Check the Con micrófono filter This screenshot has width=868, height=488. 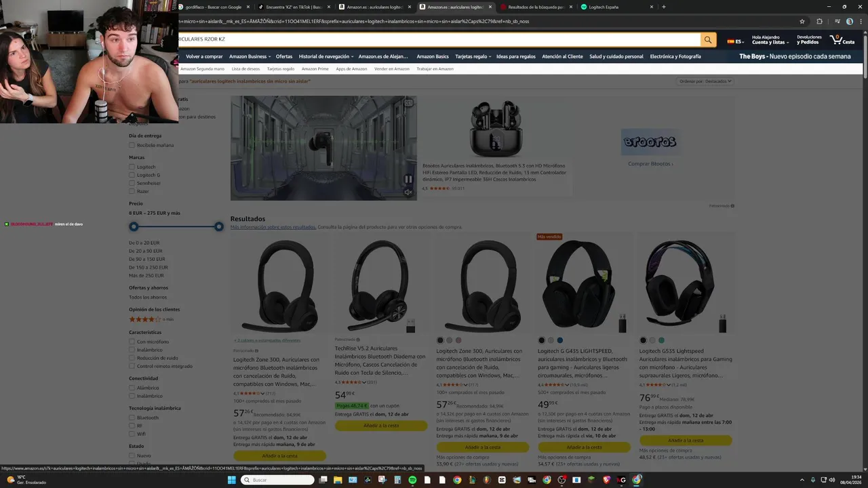point(132,342)
